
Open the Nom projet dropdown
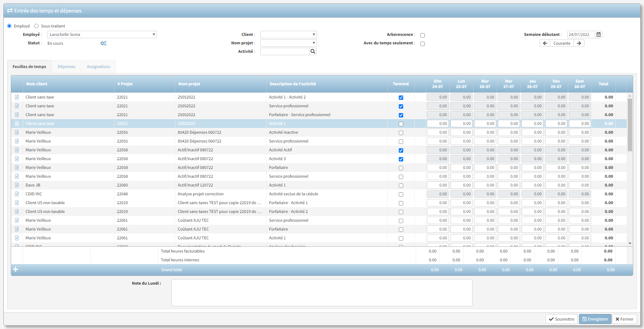pyautogui.click(x=289, y=43)
